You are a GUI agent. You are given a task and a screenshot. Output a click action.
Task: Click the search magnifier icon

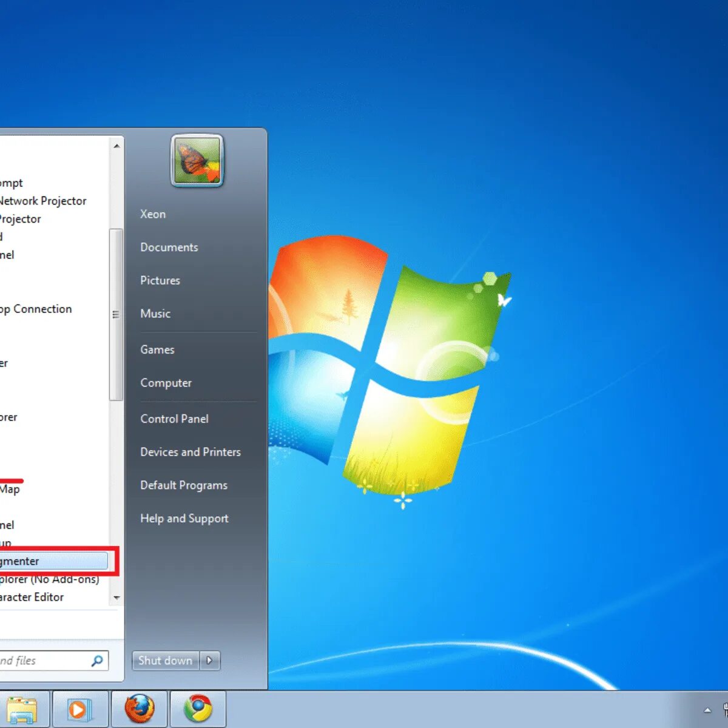(x=97, y=661)
